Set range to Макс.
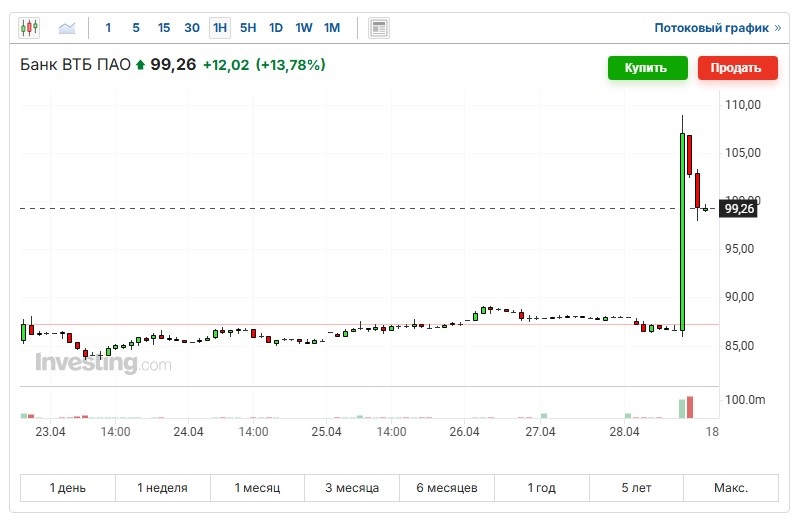The image size is (798, 520). [731, 487]
